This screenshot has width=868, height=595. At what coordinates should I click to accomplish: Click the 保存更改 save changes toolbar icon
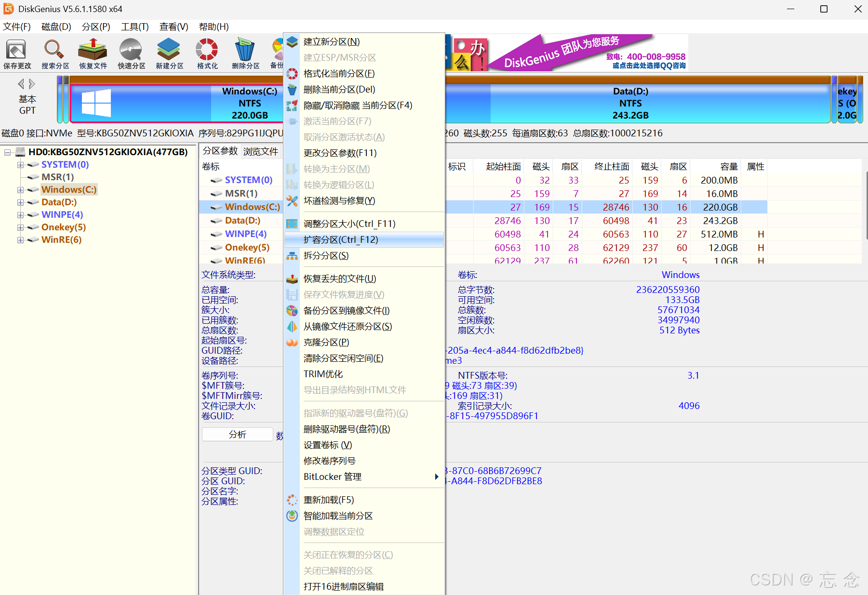[17, 53]
